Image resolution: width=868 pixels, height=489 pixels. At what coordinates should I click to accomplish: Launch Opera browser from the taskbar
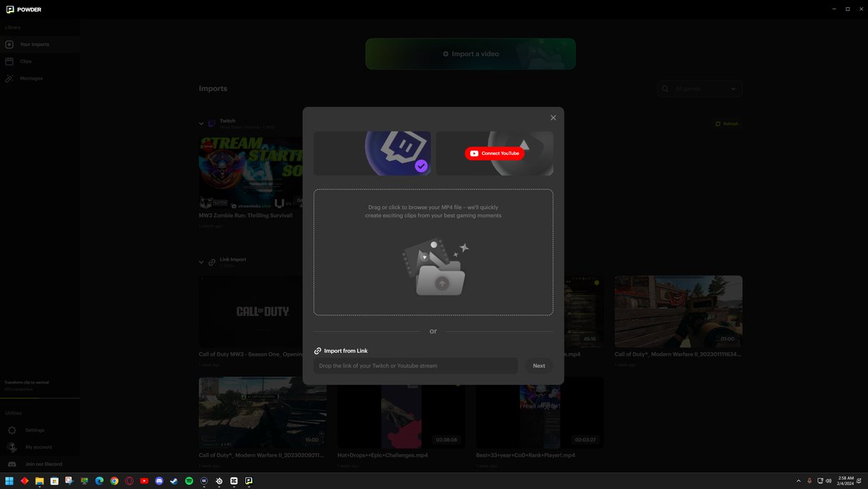(x=129, y=480)
